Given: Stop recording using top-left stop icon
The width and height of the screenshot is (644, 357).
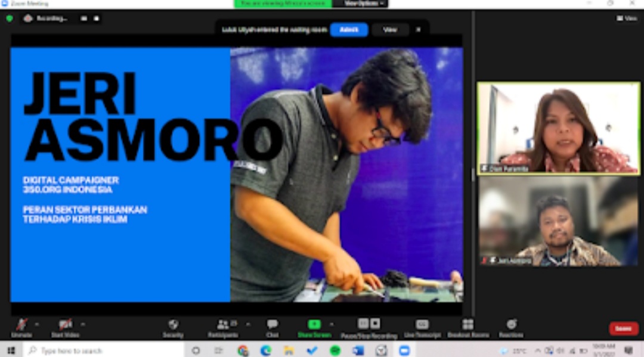Looking at the screenshot, I should coord(96,18).
